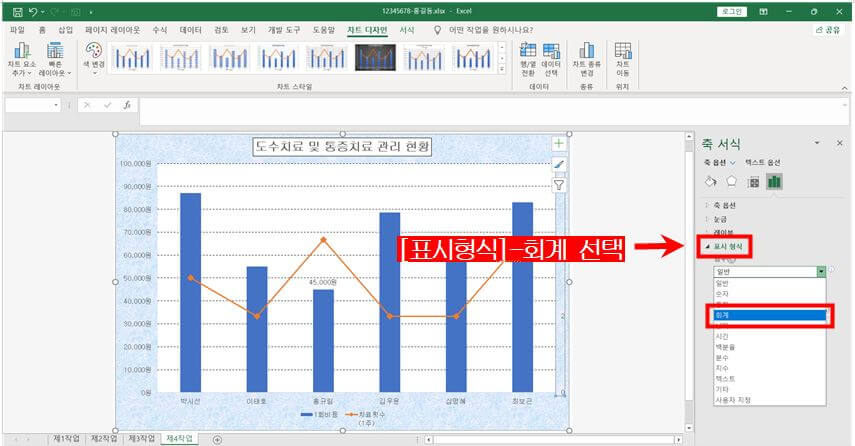The image size is (855, 446).
Task: Open Fill & Line bucket icon in 축 서식
Action: point(711,182)
